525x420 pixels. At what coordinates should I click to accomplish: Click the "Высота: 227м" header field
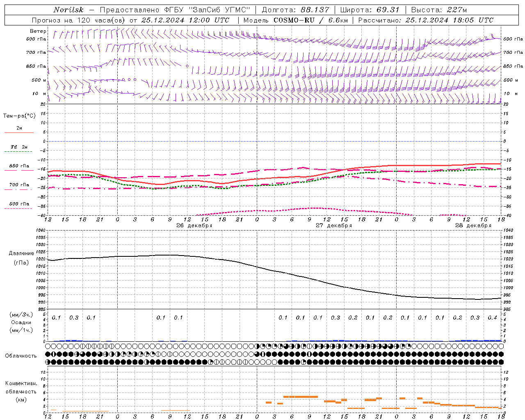point(439,10)
